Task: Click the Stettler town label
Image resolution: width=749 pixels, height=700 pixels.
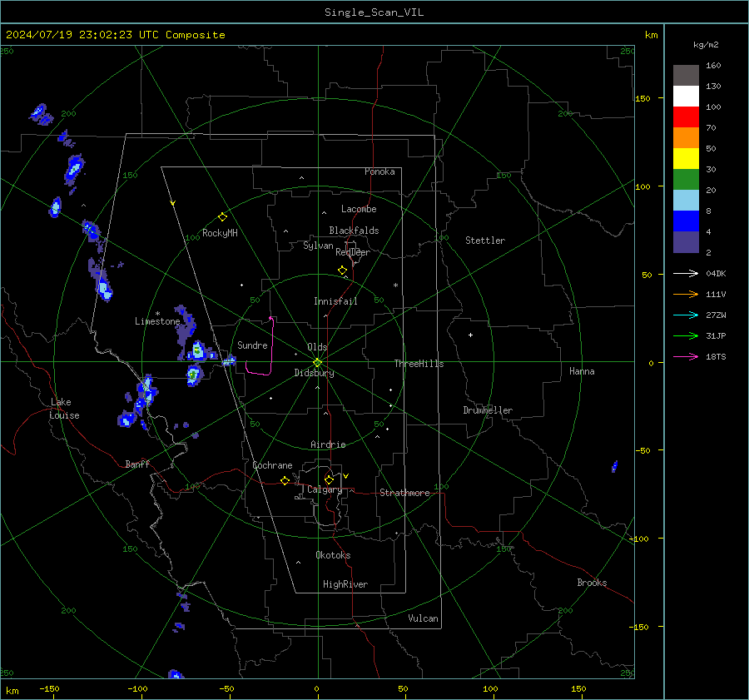Action: pyautogui.click(x=485, y=241)
